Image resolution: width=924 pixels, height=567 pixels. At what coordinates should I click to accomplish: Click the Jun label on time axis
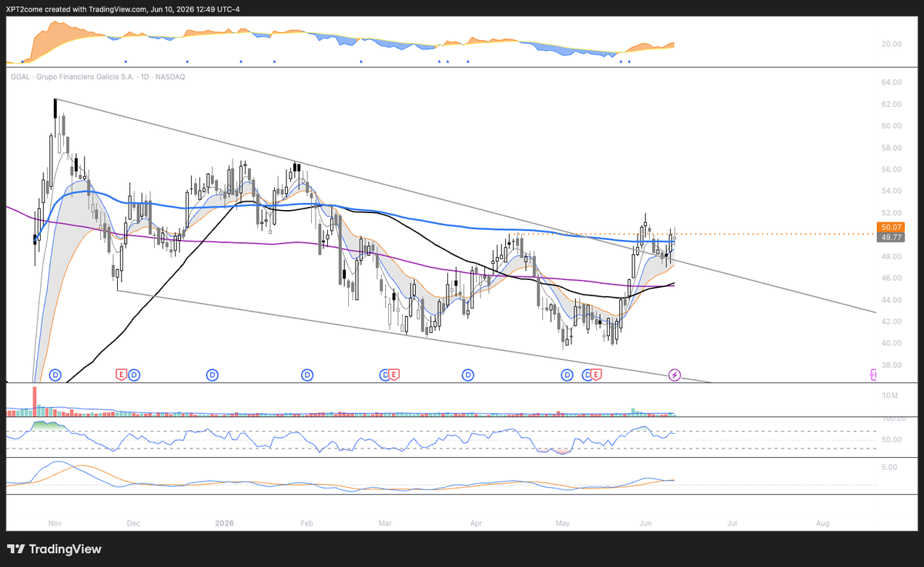click(646, 522)
